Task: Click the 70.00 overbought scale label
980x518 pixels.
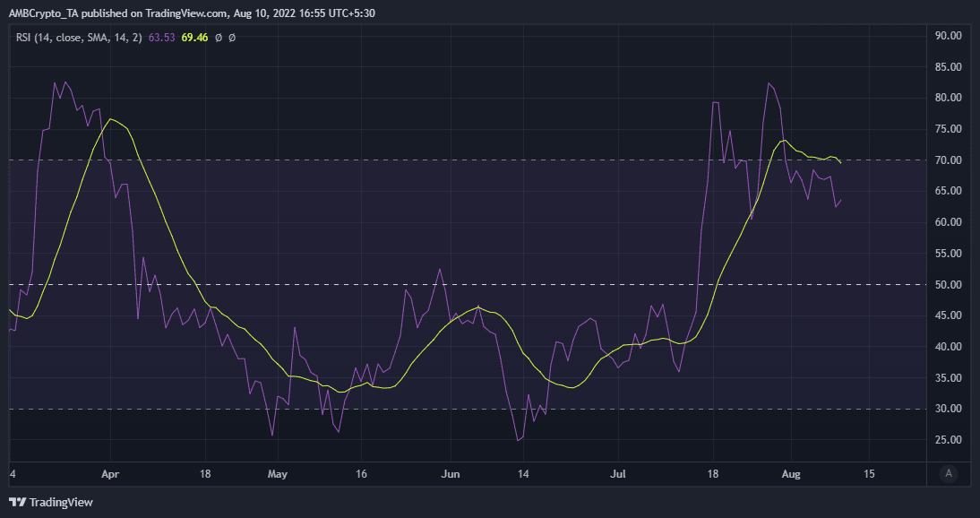Action: pos(948,160)
